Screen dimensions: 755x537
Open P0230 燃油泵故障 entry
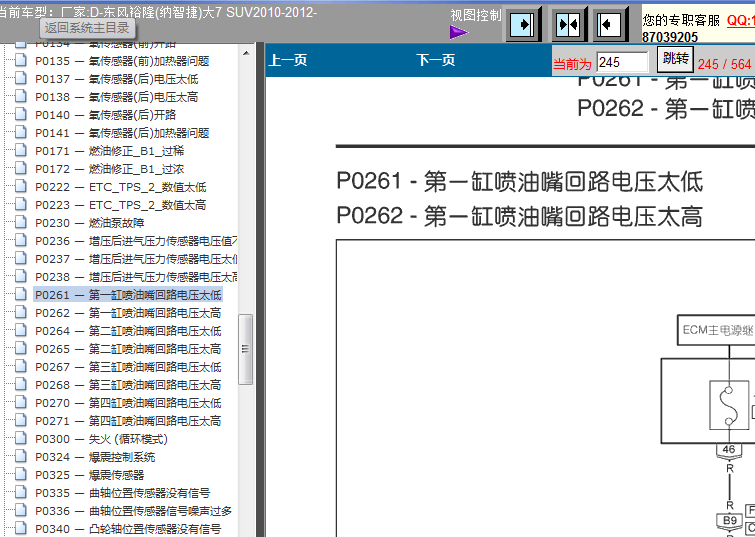point(90,223)
